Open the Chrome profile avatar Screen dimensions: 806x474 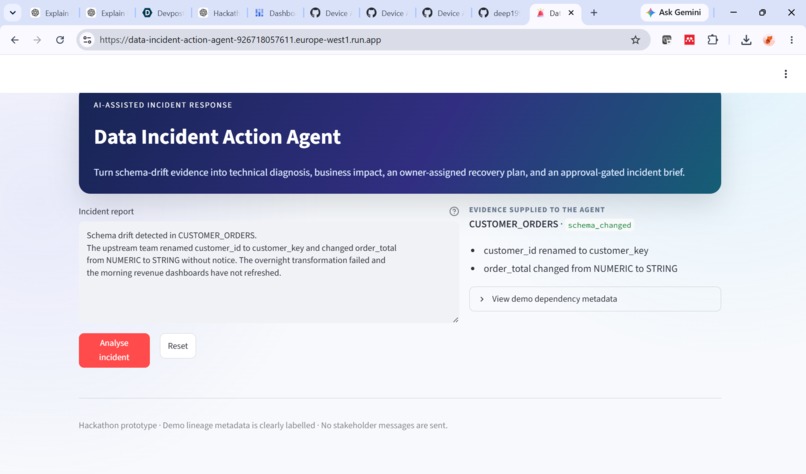[x=769, y=40]
